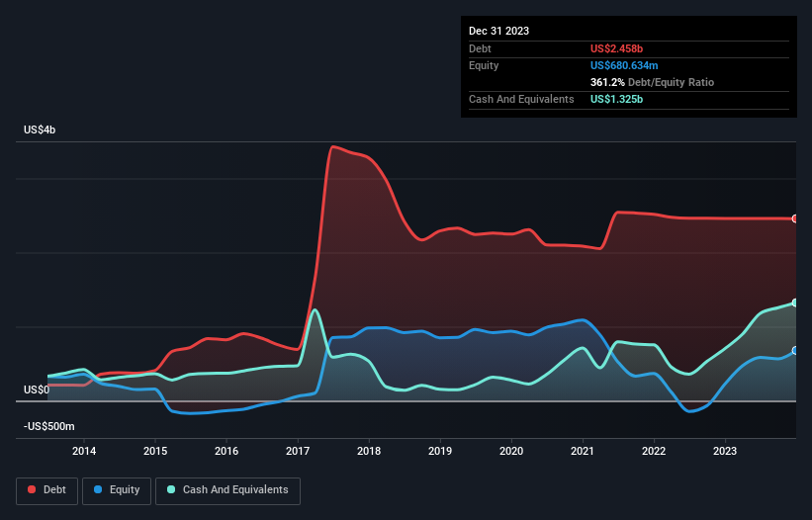
Task: Click the Cash And Equivalents tooltip label
Action: [x=521, y=99]
